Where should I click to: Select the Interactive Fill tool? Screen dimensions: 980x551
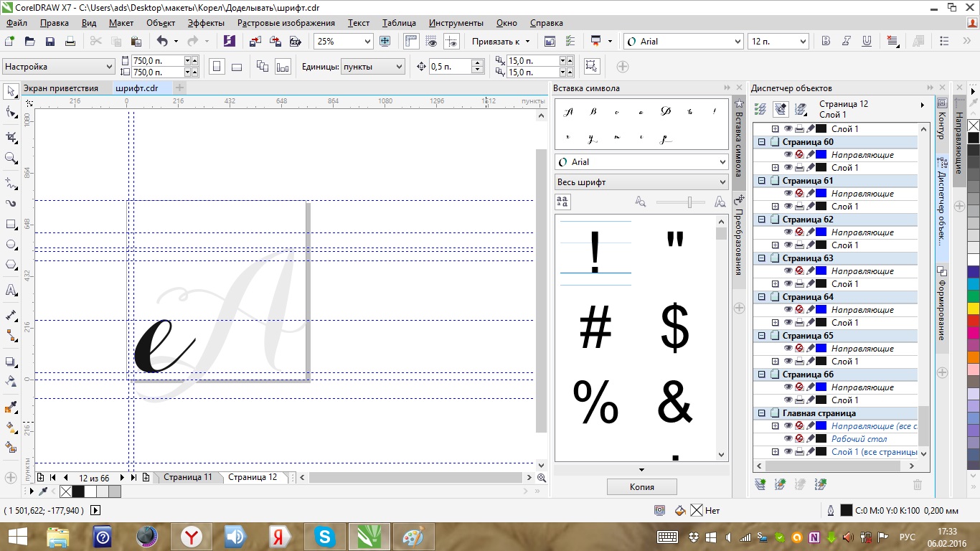[x=11, y=428]
